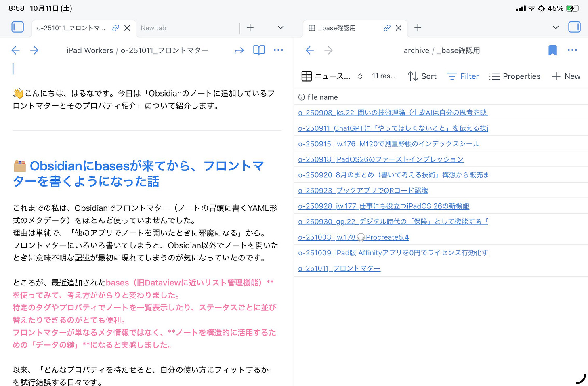
Task: Open o-250930_gg.22 note link
Action: click(x=393, y=222)
